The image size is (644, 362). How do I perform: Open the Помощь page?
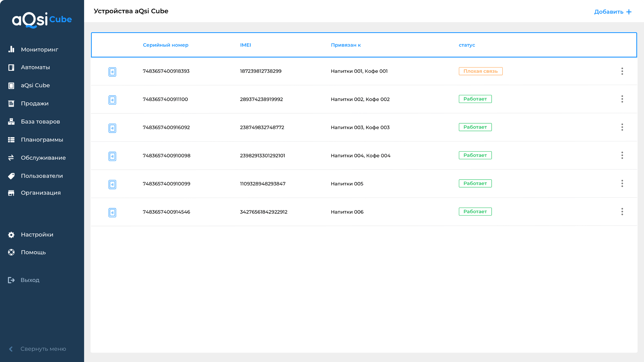(33, 252)
